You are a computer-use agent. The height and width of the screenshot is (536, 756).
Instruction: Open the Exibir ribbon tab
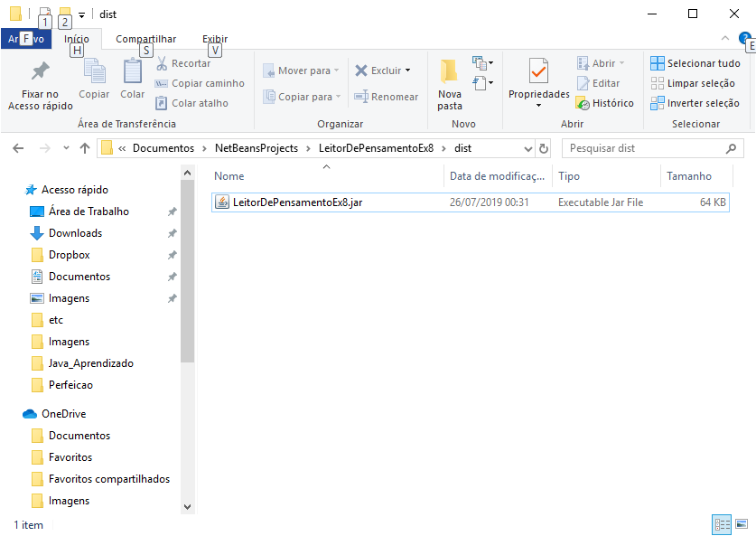pyautogui.click(x=215, y=39)
